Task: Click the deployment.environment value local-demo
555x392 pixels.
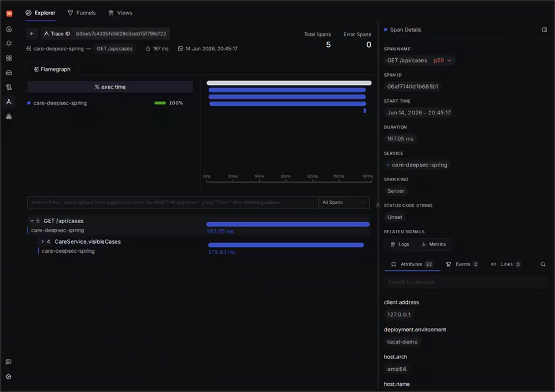Action: (402, 341)
